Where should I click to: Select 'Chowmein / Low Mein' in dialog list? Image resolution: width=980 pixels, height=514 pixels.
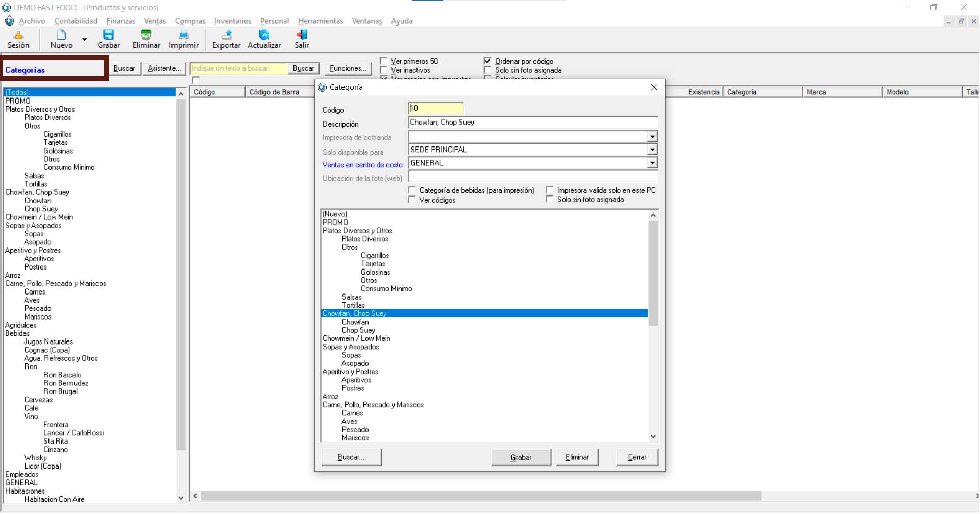[356, 338]
